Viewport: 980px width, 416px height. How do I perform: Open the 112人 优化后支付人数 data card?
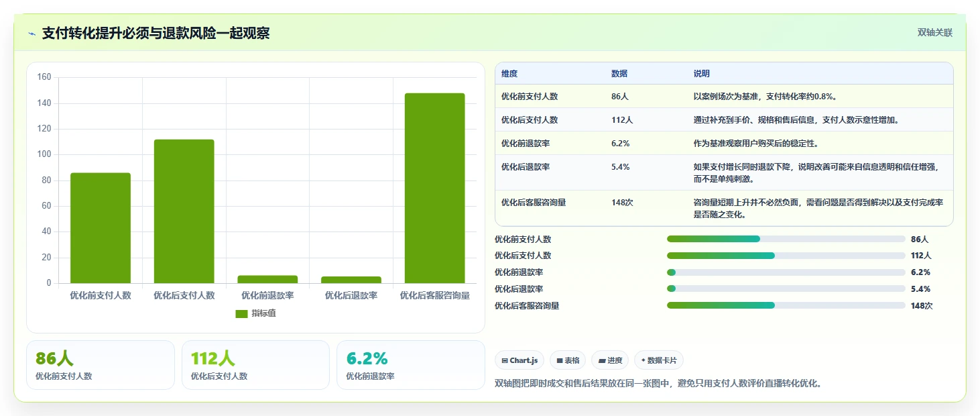click(x=255, y=365)
